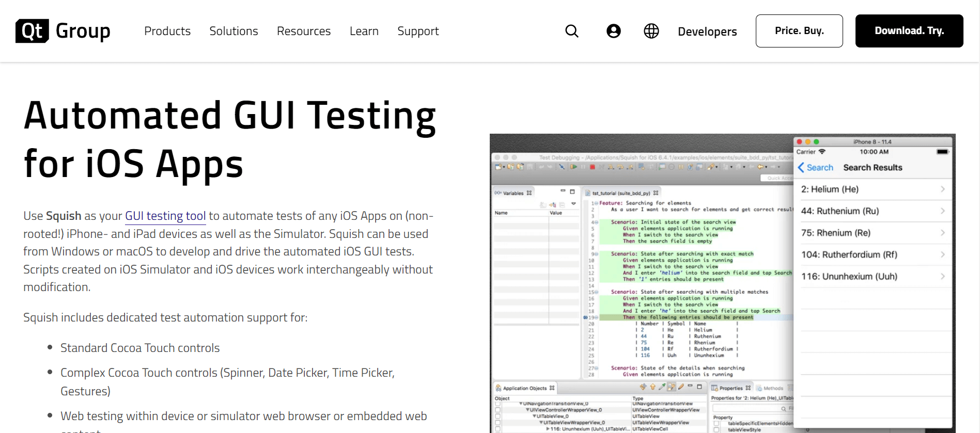Expand the 116: Ununhexium tree node arrow

click(x=548, y=429)
